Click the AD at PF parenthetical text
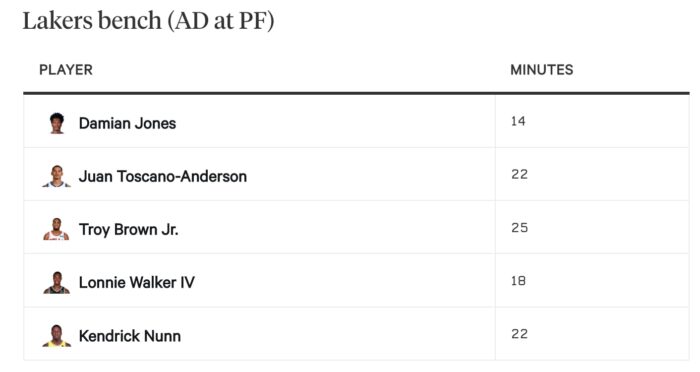 (221, 21)
